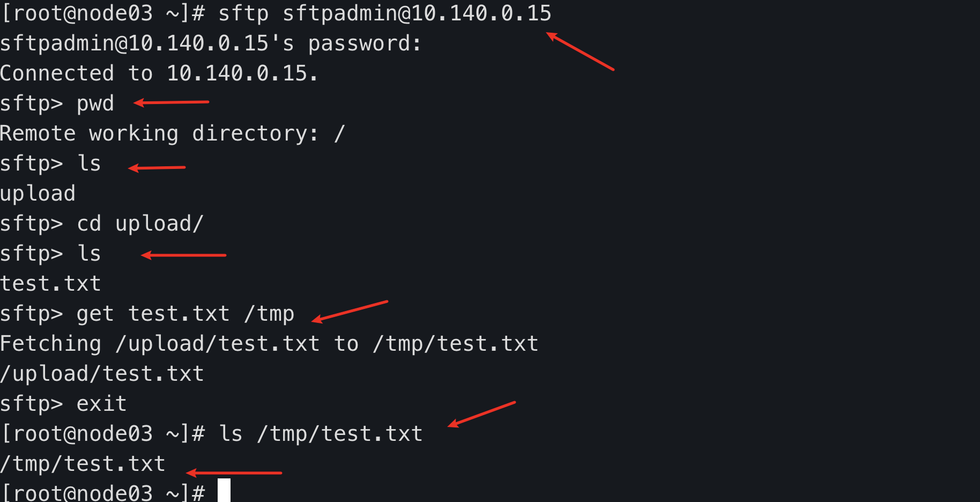Click the 'cd upload/' command
Image resolution: width=980 pixels, height=502 pixels.
(140, 224)
